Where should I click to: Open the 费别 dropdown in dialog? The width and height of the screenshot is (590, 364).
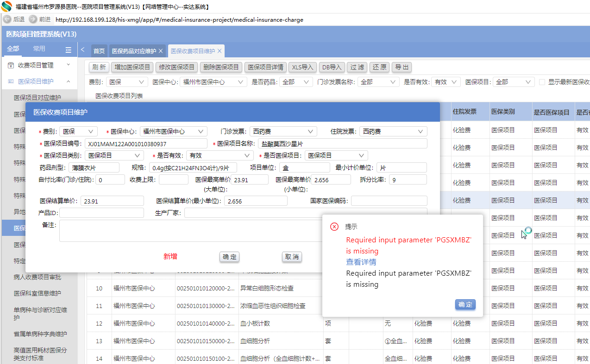pyautogui.click(x=78, y=131)
